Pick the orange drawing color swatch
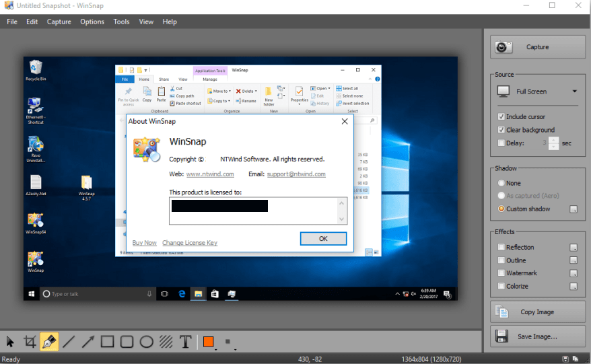Screen dimensions: 591x364 coord(209,342)
